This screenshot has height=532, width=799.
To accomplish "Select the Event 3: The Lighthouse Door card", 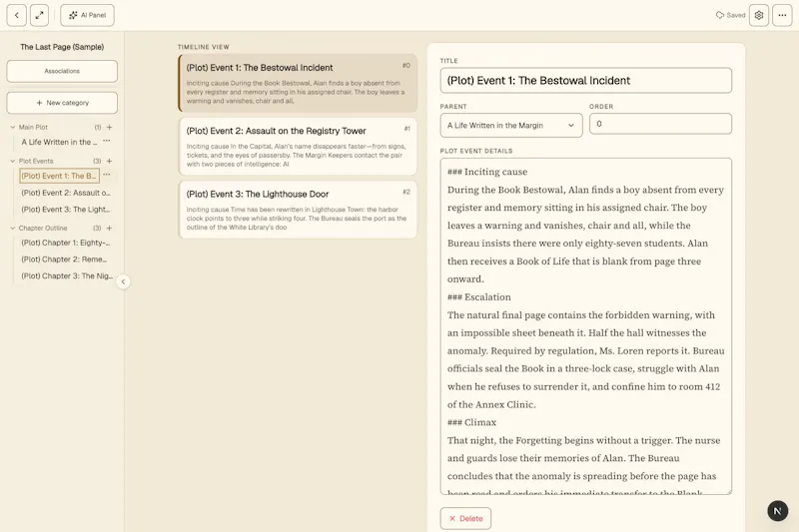I will point(298,210).
